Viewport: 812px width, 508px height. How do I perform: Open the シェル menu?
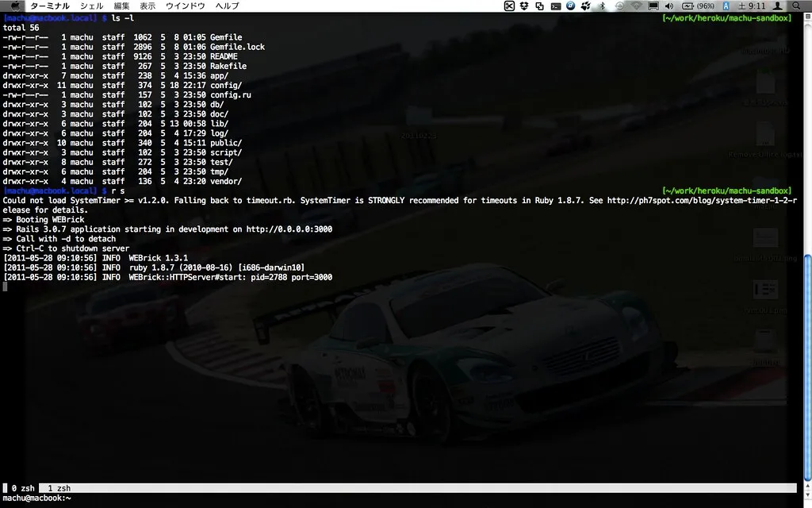click(x=92, y=6)
